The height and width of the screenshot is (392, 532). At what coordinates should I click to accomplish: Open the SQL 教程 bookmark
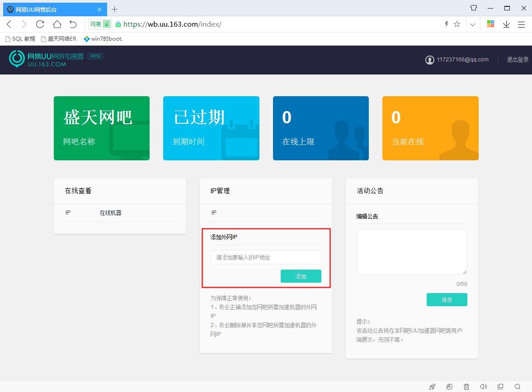pyautogui.click(x=20, y=39)
